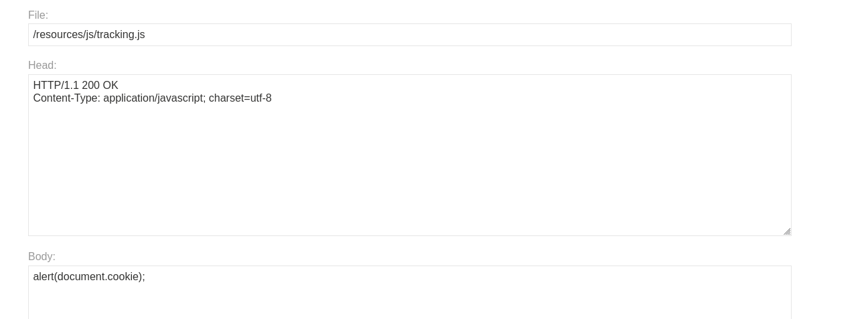
Task: Click the "File:" label
Action: [x=38, y=15]
